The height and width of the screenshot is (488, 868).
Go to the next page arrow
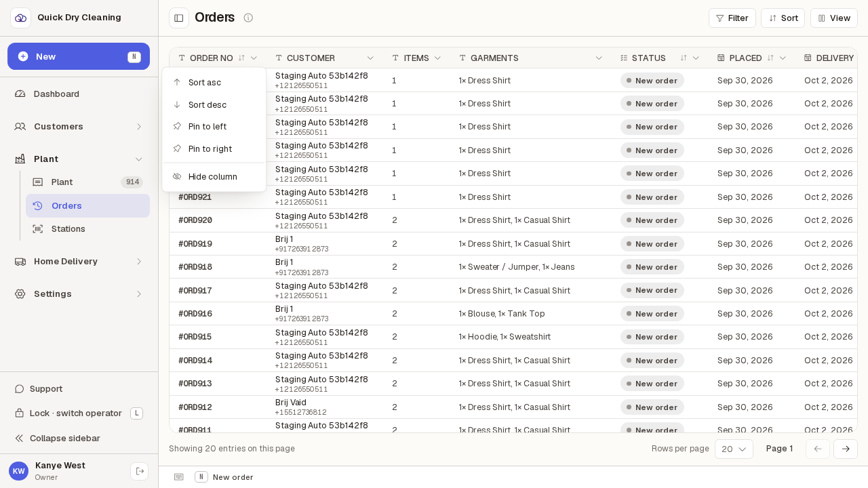846,449
